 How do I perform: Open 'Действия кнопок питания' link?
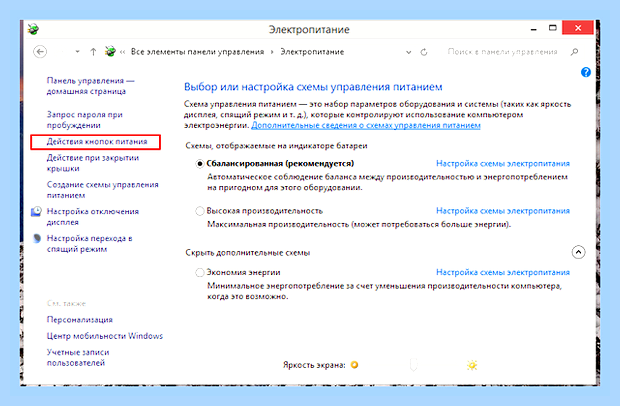tap(97, 142)
